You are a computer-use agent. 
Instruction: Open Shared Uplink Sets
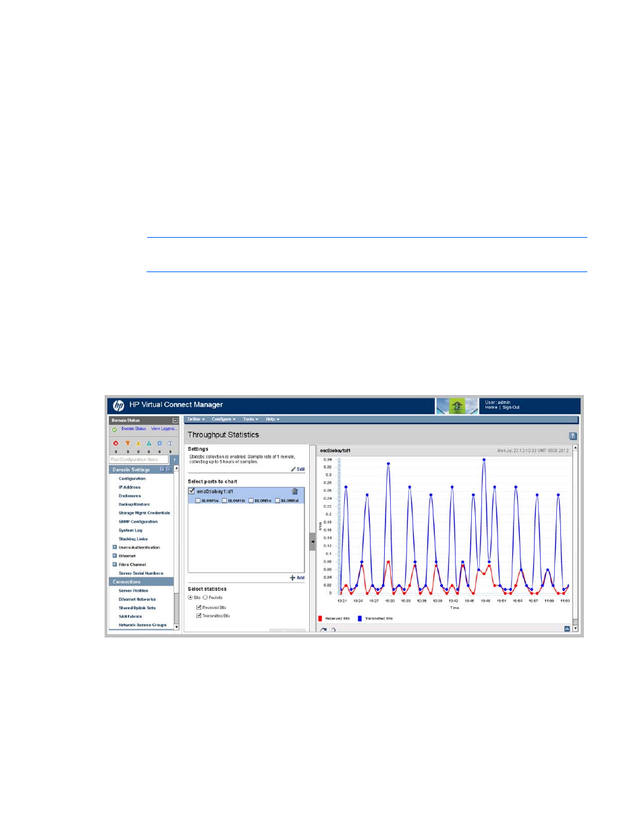137,608
